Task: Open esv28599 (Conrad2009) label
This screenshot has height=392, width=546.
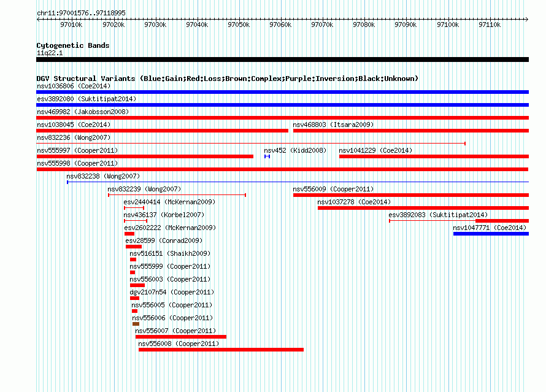Action: pyautogui.click(x=164, y=240)
